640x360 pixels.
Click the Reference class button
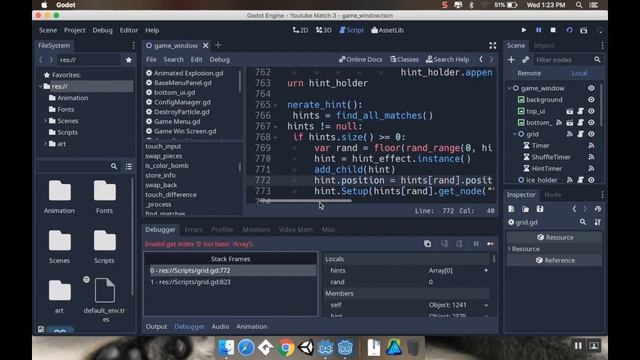[555, 260]
